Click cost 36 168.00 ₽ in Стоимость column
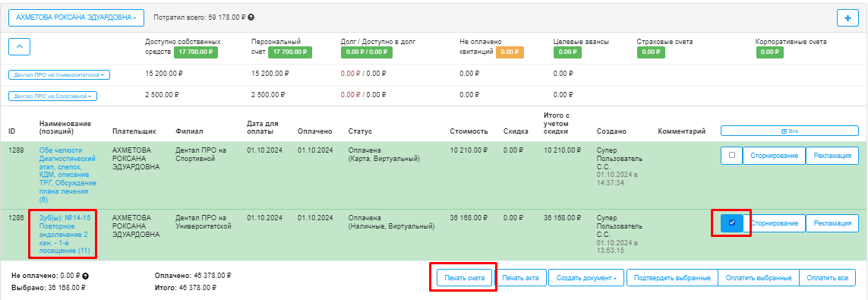Image resolution: width=868 pixels, height=300 pixels. click(469, 217)
